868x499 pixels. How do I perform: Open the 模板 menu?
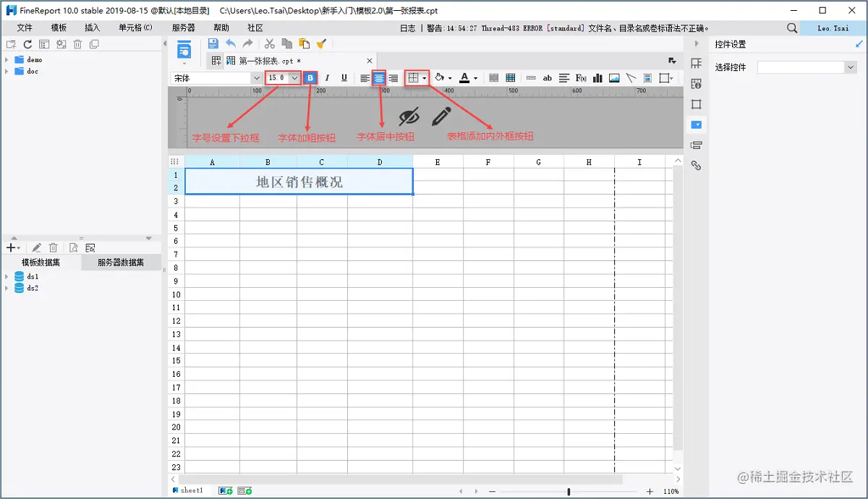tap(59, 27)
